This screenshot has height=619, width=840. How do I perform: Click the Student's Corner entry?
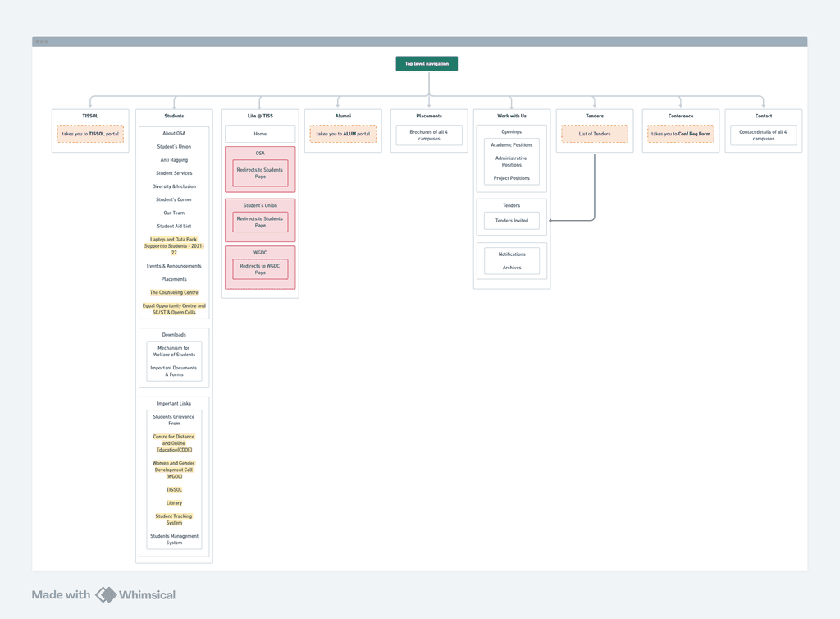(174, 199)
